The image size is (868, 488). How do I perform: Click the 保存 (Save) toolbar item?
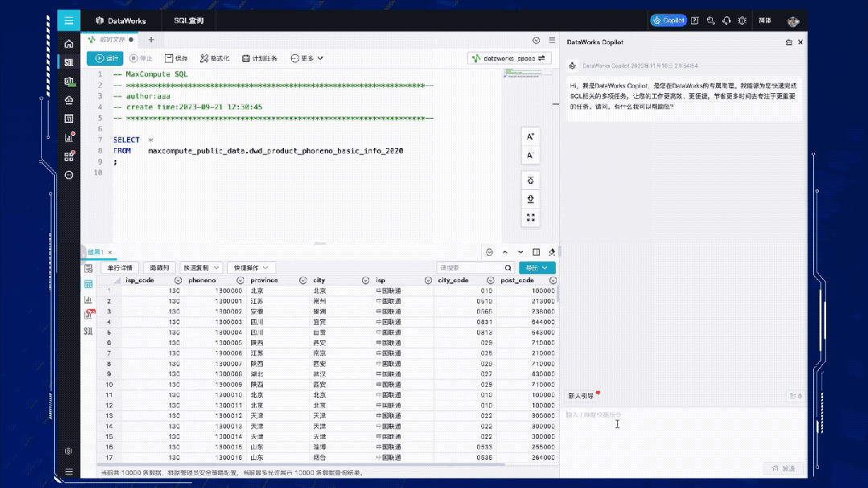pyautogui.click(x=176, y=58)
